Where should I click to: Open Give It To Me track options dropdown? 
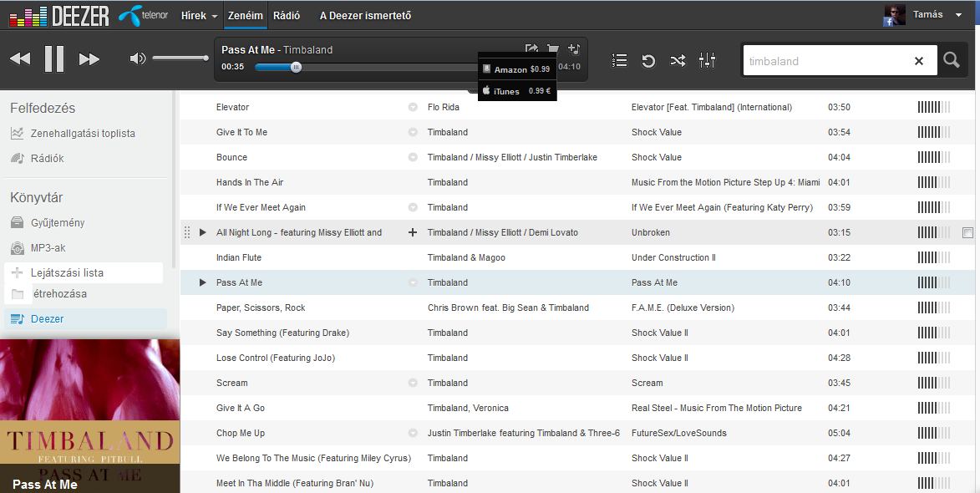413,132
